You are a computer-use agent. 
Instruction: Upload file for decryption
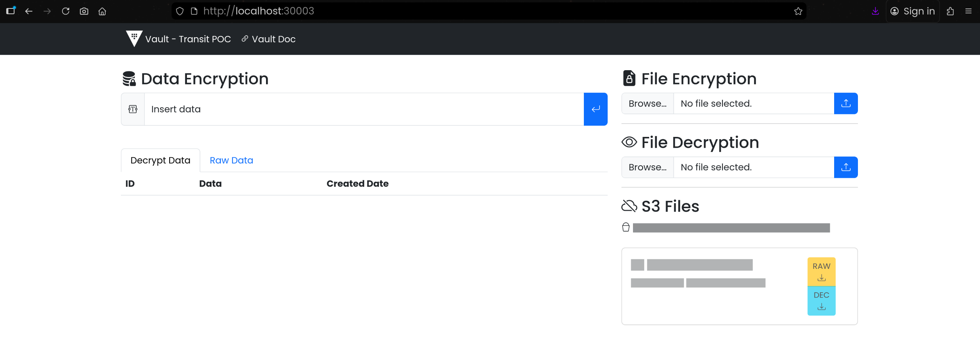click(846, 167)
